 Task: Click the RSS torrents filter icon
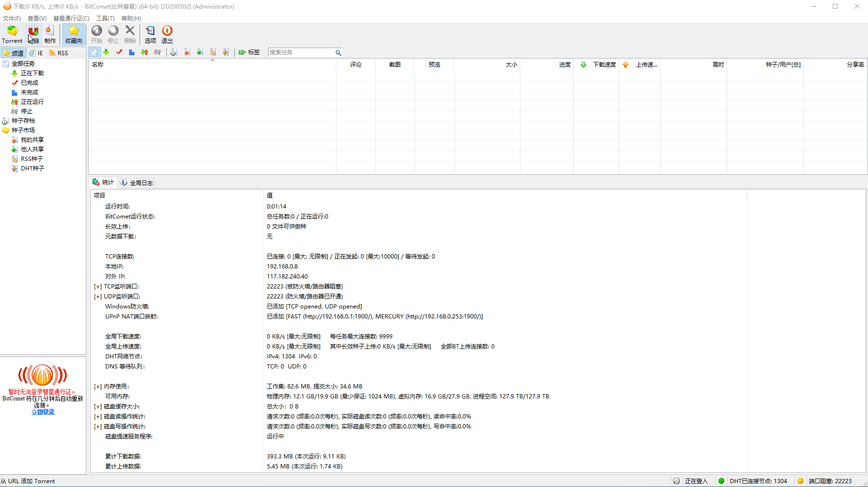coord(212,52)
